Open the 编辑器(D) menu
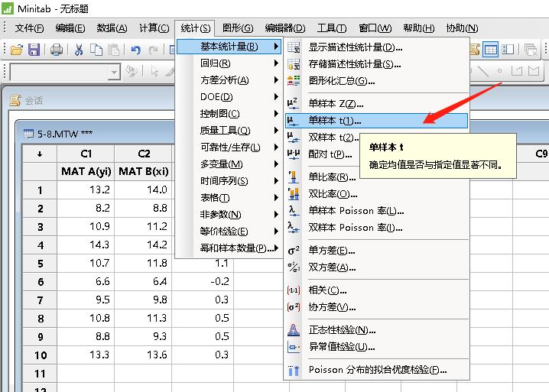Viewport: 549px width, 392px height. (x=285, y=28)
